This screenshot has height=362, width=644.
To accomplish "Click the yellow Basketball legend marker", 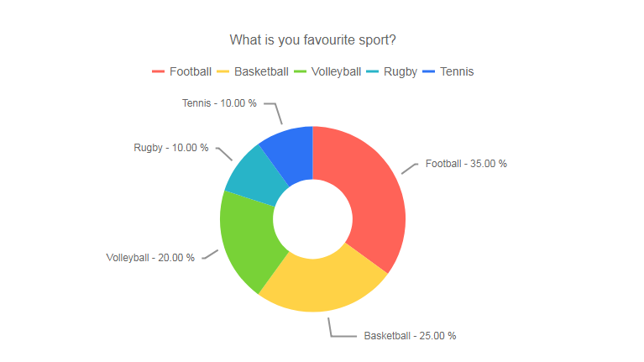I will click(x=223, y=71).
